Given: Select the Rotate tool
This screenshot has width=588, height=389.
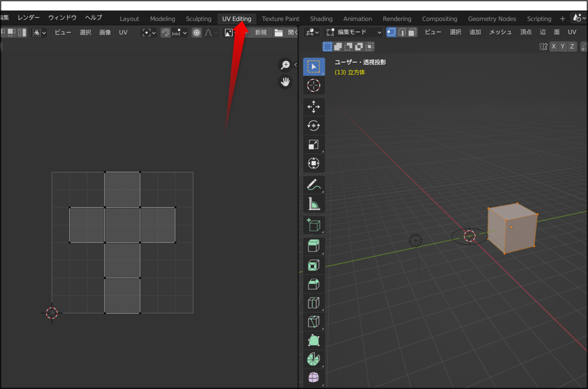Looking at the screenshot, I should pyautogui.click(x=314, y=125).
